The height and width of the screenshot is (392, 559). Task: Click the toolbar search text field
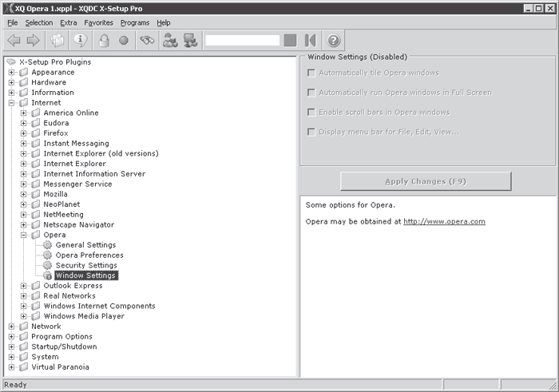pos(242,40)
